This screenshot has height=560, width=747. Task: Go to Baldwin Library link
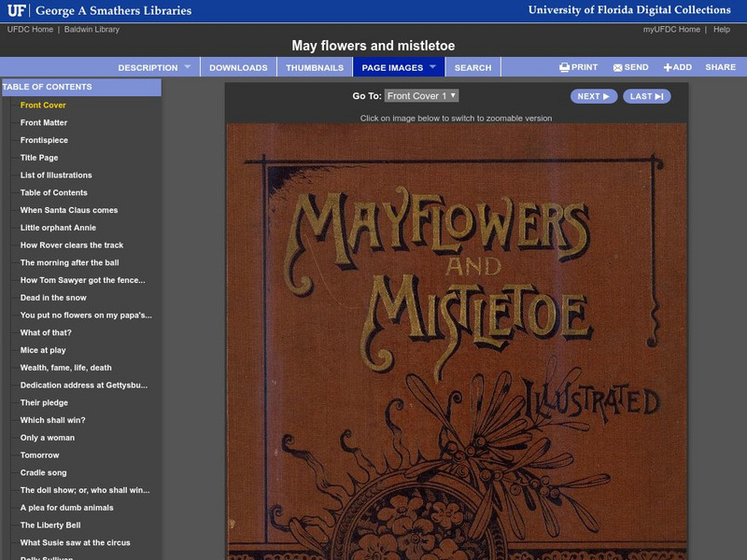[x=92, y=28]
